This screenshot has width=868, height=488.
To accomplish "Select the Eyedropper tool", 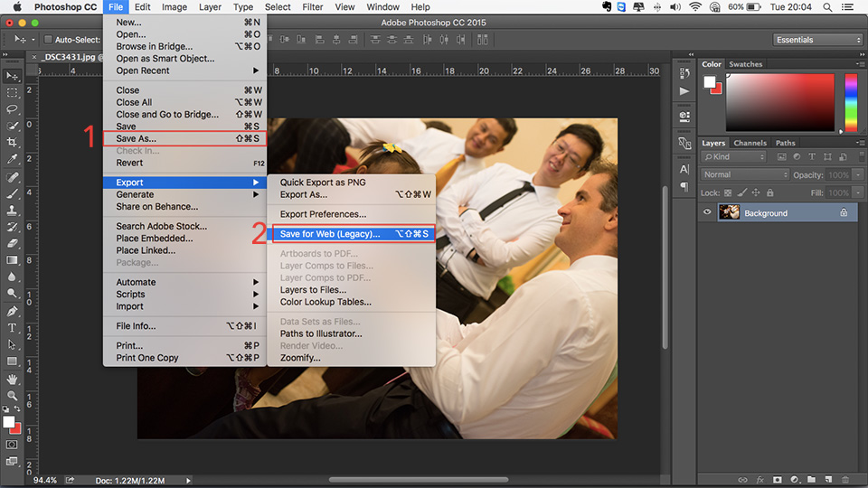I will coord(12,159).
